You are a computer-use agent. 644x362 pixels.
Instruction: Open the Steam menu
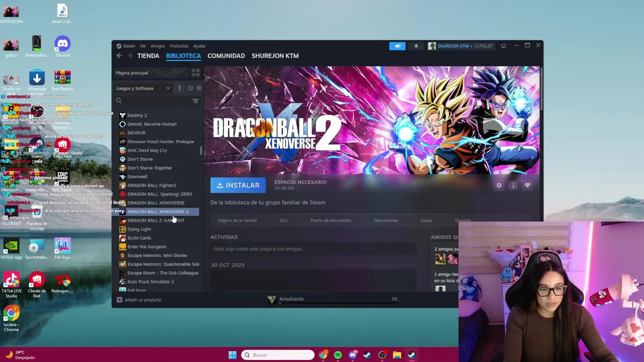tap(126, 46)
